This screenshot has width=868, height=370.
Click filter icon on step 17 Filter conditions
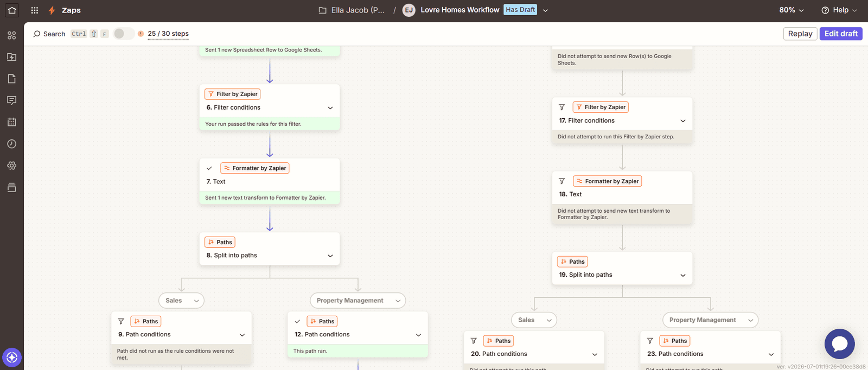(x=562, y=107)
